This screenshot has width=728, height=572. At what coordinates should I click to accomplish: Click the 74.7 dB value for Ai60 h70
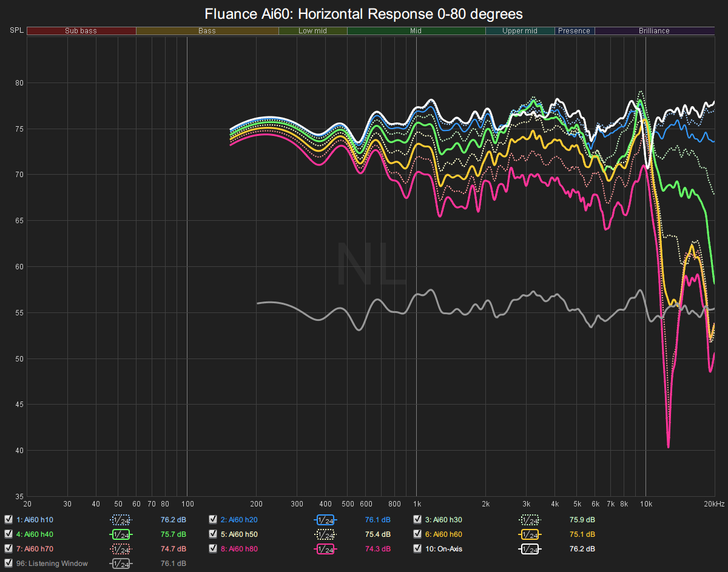click(174, 549)
